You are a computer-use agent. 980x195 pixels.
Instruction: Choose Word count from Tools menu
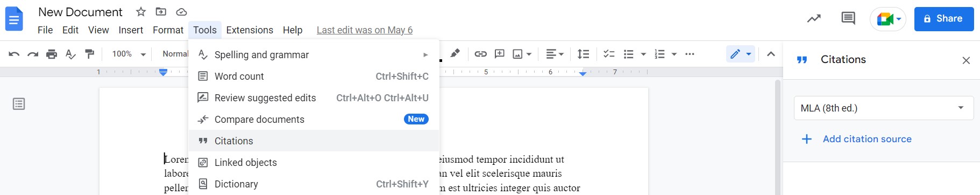coord(314,76)
